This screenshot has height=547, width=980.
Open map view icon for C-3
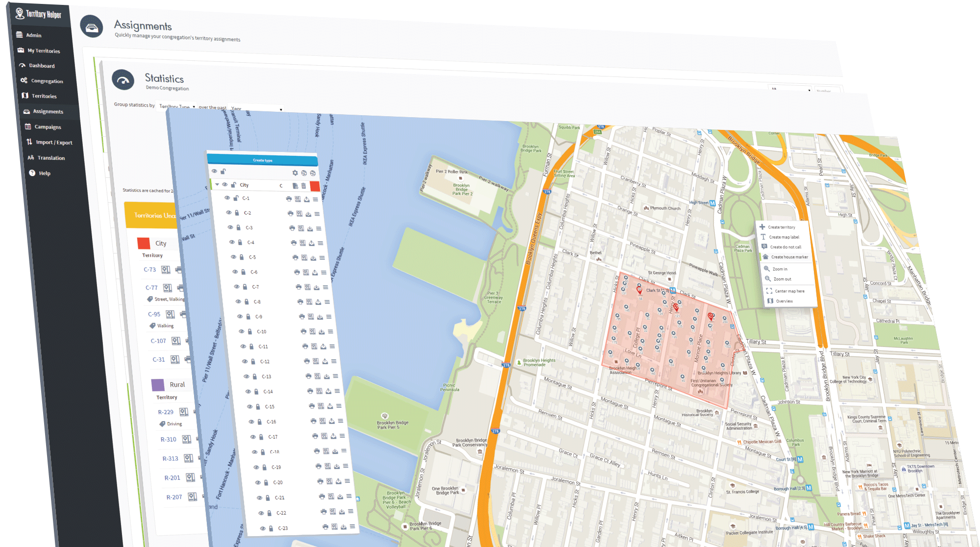(301, 228)
